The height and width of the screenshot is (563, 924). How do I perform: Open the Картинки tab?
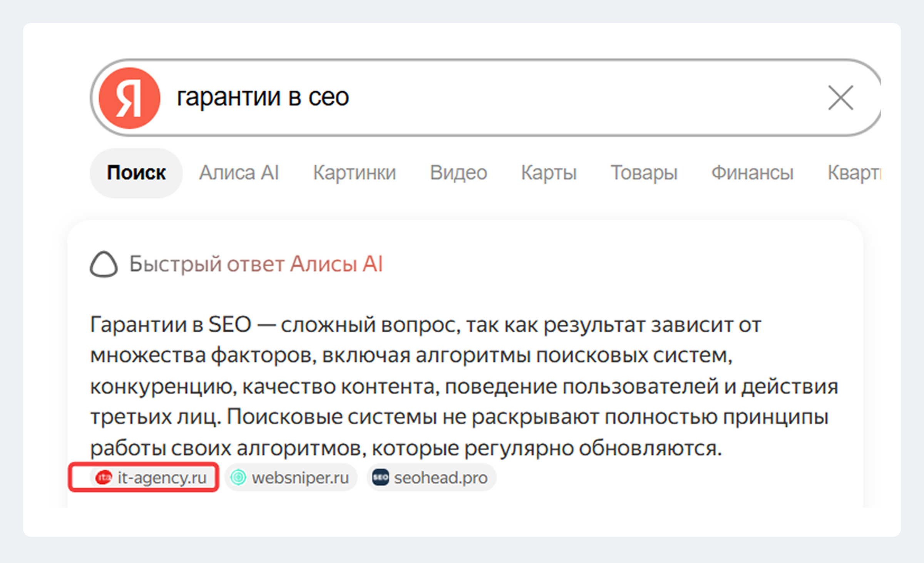[354, 173]
